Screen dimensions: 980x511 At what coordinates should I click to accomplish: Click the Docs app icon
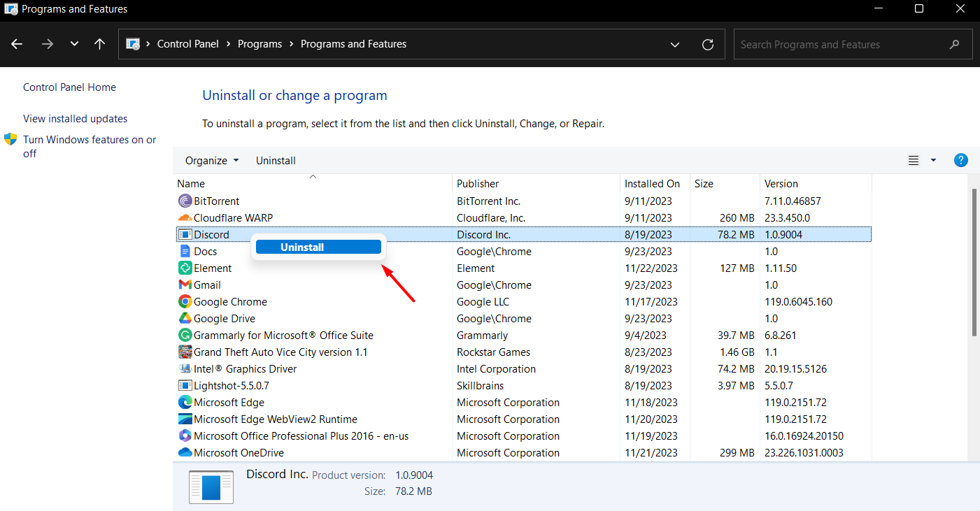coord(185,252)
